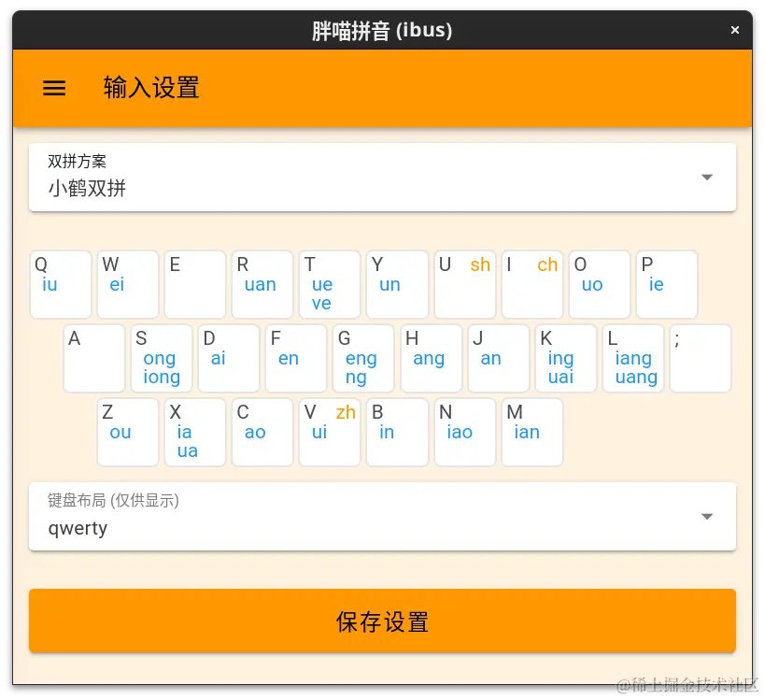Click the qwerty layout value text
The image size is (765, 700).
(78, 528)
